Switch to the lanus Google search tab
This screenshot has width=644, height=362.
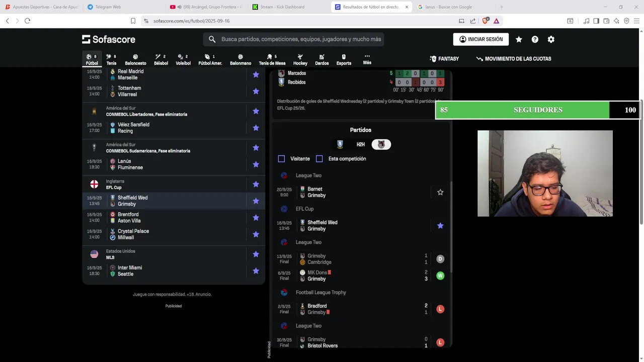tap(453, 7)
